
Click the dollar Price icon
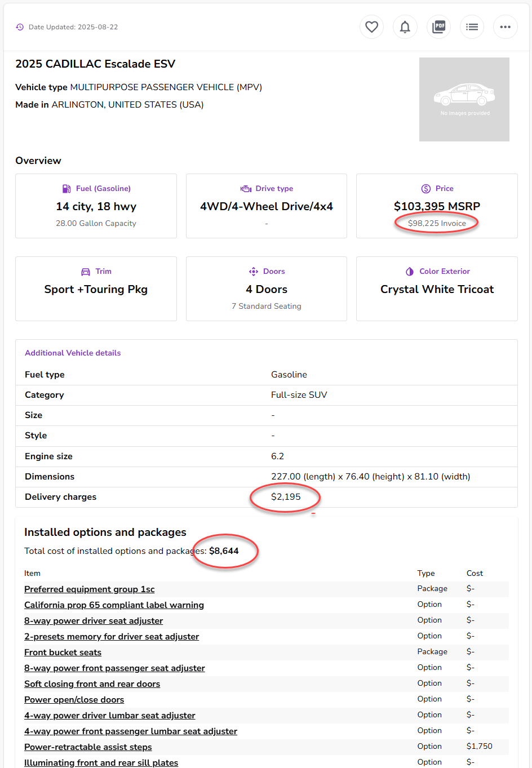point(426,189)
